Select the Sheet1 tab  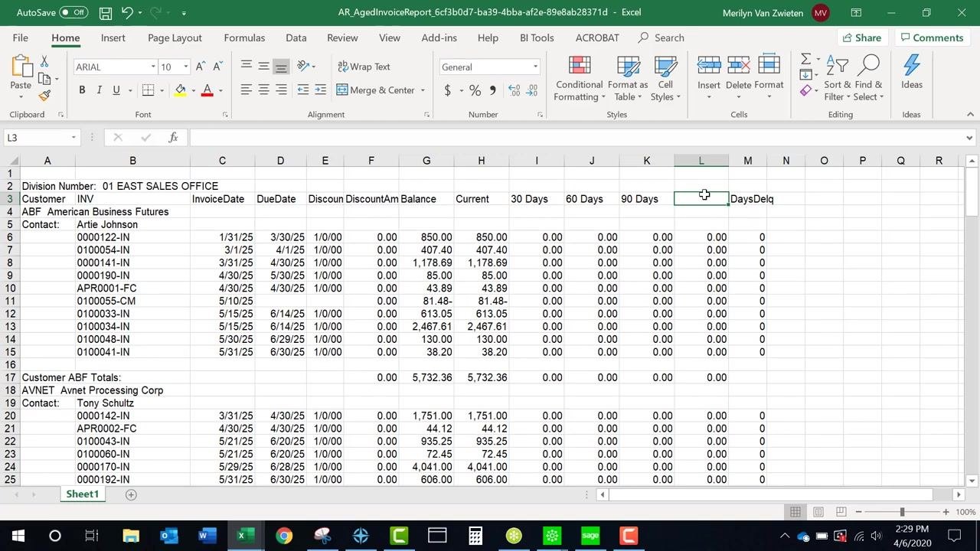coord(82,494)
